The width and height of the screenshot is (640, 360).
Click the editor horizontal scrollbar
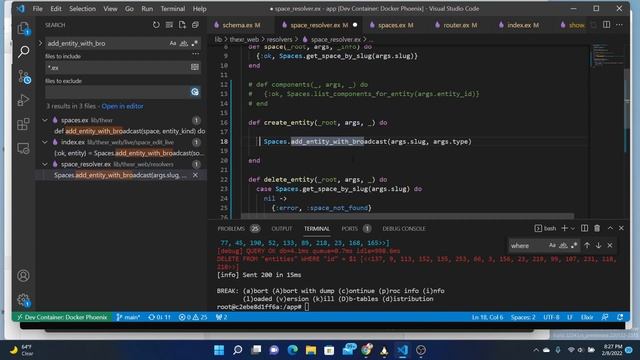pos(407,216)
